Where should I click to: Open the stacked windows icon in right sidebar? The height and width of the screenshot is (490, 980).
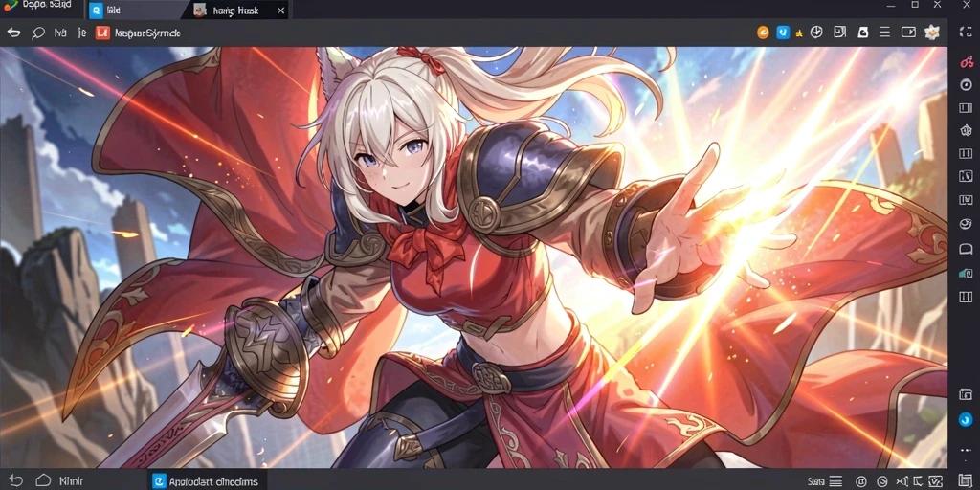click(966, 393)
